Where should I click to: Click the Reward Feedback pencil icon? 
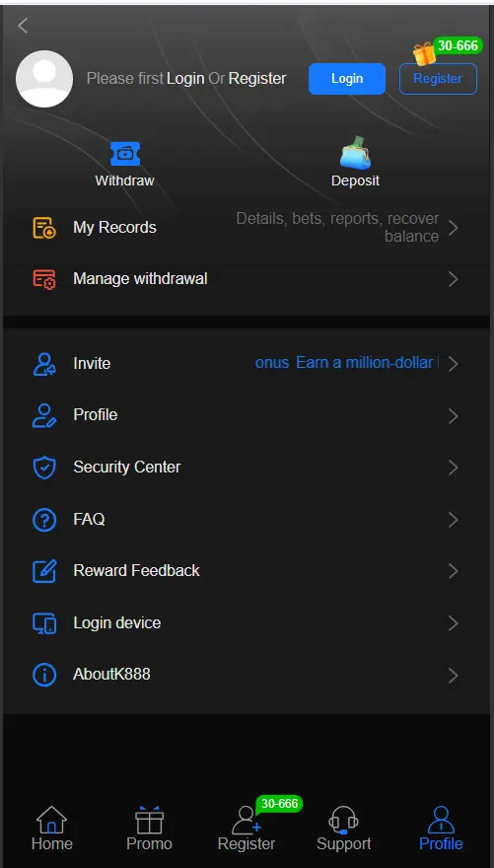[x=44, y=571]
